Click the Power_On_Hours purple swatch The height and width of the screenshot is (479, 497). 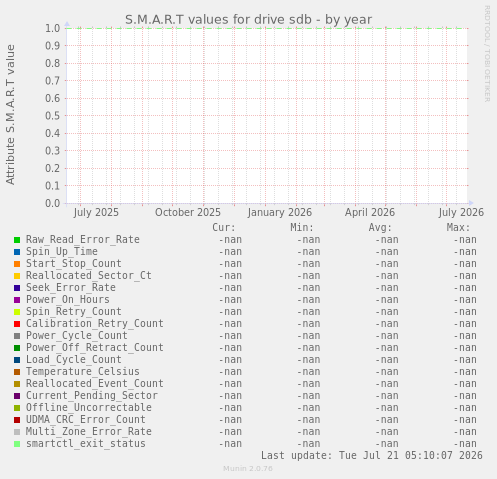17,300
